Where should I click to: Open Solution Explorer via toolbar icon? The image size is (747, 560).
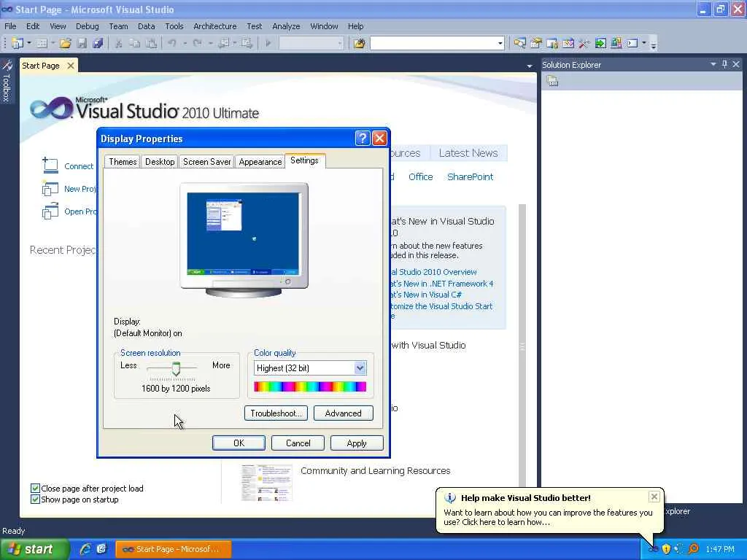(x=519, y=43)
